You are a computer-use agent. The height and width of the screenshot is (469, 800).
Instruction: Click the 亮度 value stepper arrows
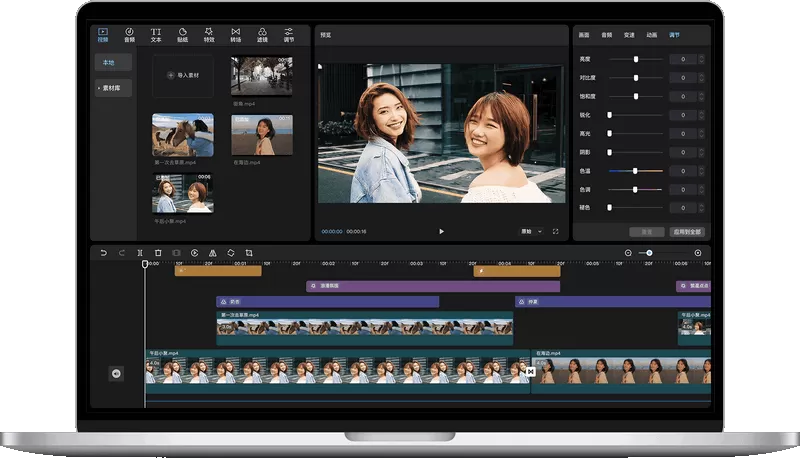pyautogui.click(x=702, y=59)
